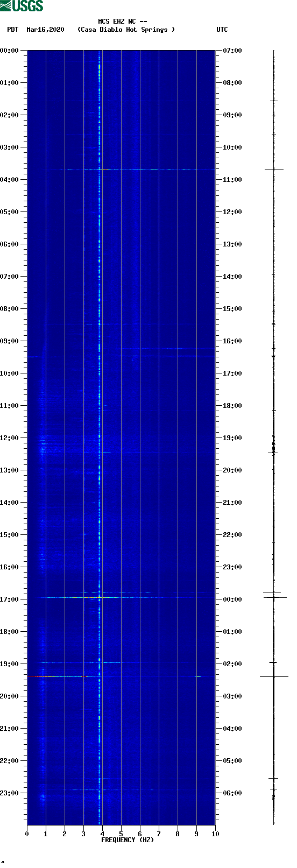The width and height of the screenshot is (297, 868).
Task: Click the 4 Hz frequency tick label
Action: coord(102,834)
